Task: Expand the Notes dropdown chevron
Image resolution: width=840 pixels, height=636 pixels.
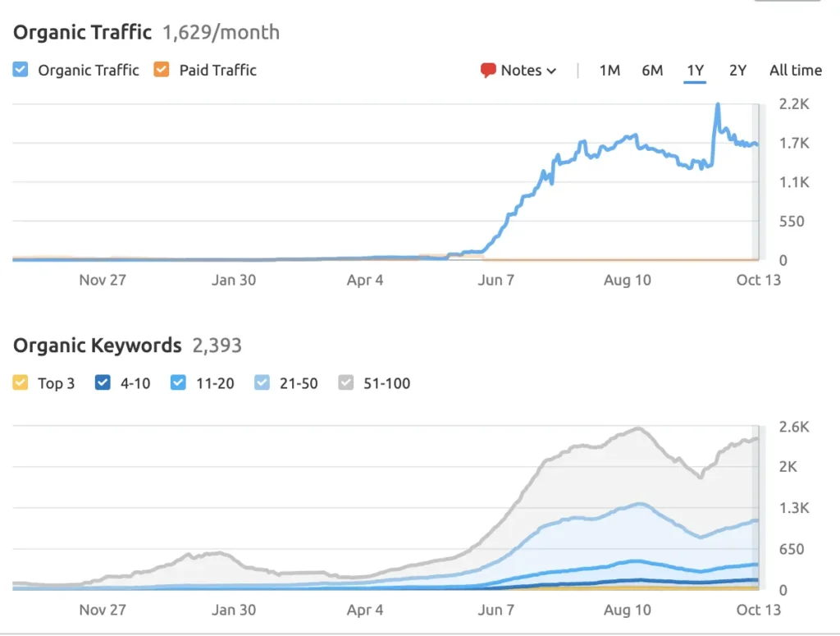Action: pyautogui.click(x=551, y=71)
